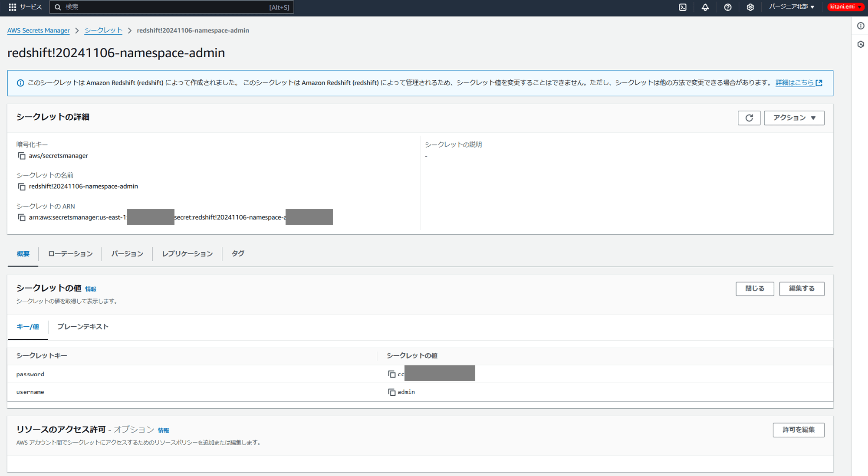Open the バージニア北部 region selector
The image size is (868, 476).
[792, 7]
